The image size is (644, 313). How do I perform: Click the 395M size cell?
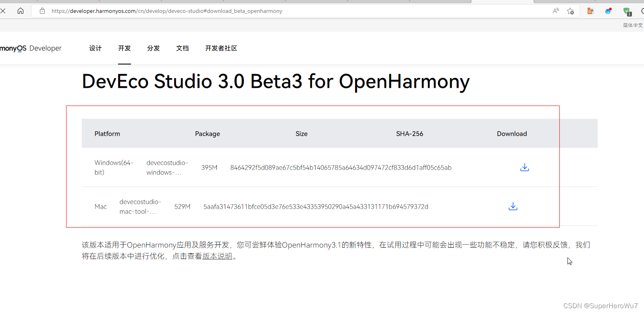[x=209, y=167]
